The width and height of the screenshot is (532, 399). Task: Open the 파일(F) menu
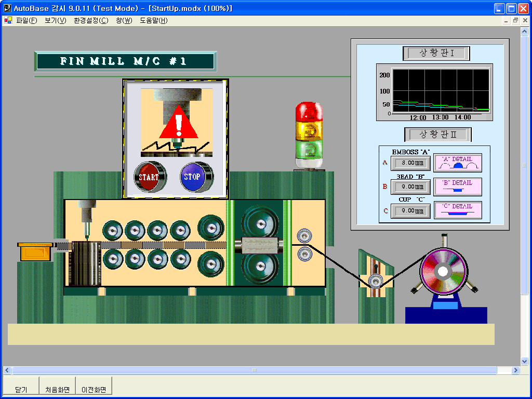pyautogui.click(x=26, y=21)
